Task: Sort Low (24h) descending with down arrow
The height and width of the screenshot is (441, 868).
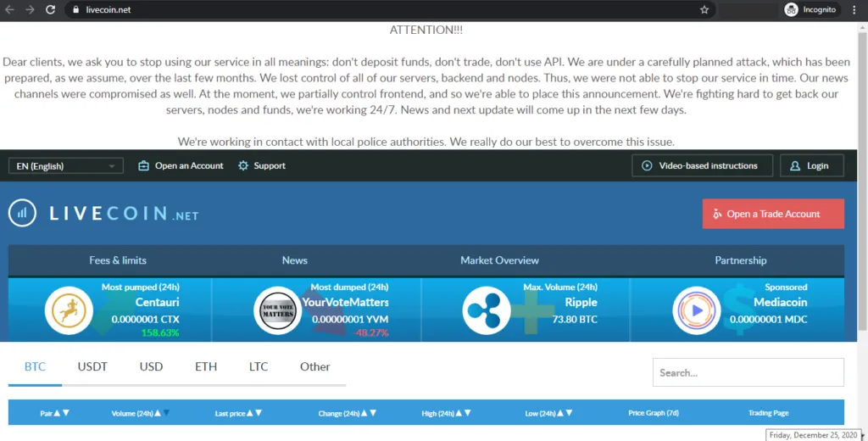Action: pyautogui.click(x=569, y=413)
